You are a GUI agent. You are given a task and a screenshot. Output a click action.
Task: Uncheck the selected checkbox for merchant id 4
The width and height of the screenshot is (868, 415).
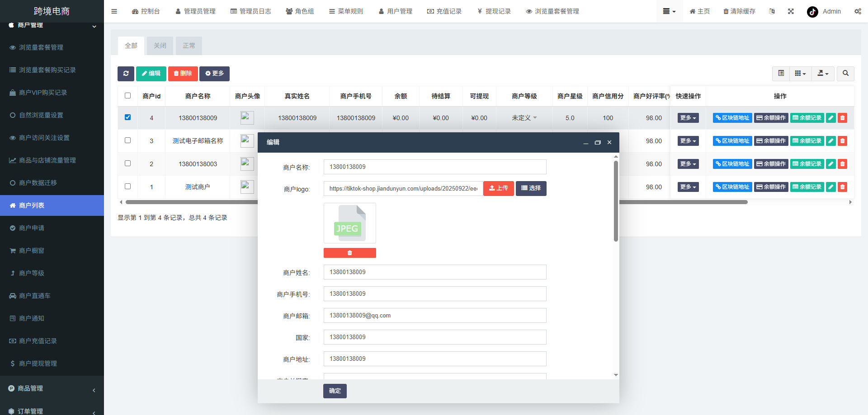(127, 117)
